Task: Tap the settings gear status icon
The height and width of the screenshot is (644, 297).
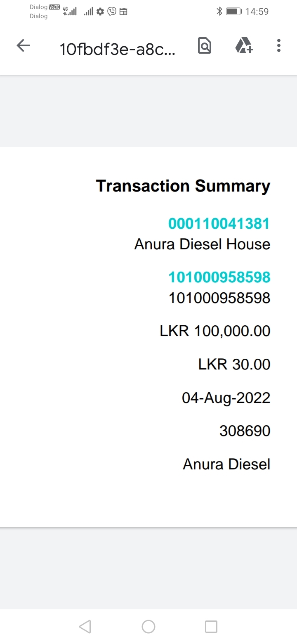Action: [x=100, y=12]
